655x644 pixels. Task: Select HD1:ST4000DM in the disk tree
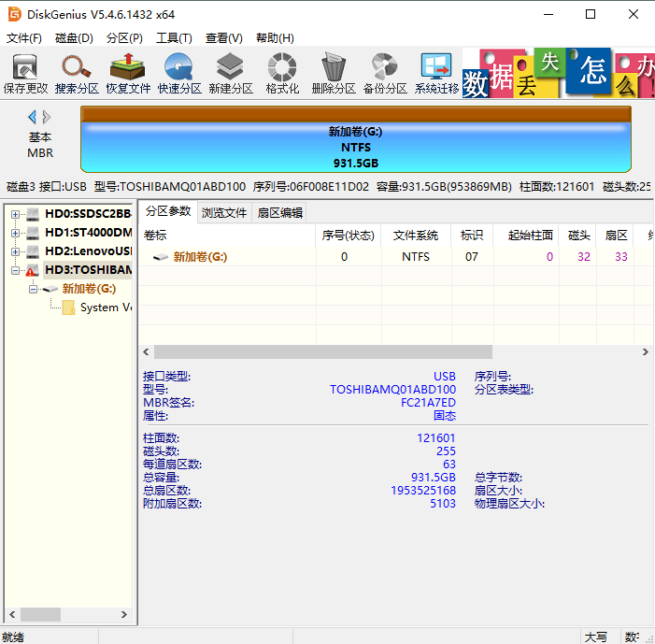(x=88, y=233)
